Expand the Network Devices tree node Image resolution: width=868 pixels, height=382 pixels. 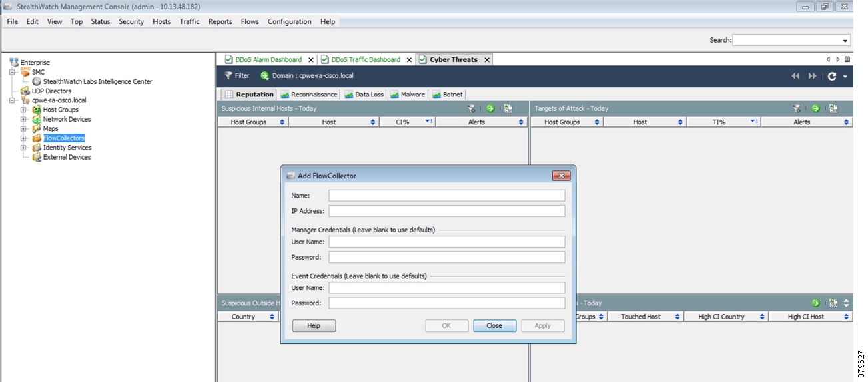click(x=24, y=120)
